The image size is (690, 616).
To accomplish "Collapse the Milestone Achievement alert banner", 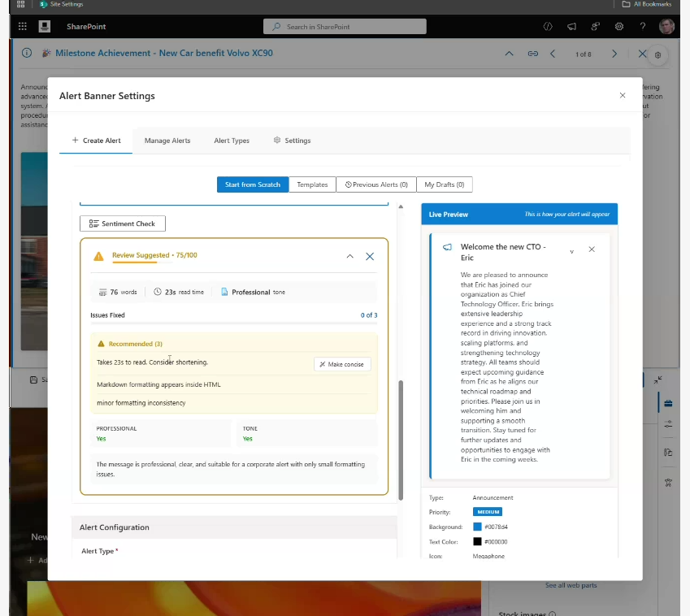I will [509, 54].
